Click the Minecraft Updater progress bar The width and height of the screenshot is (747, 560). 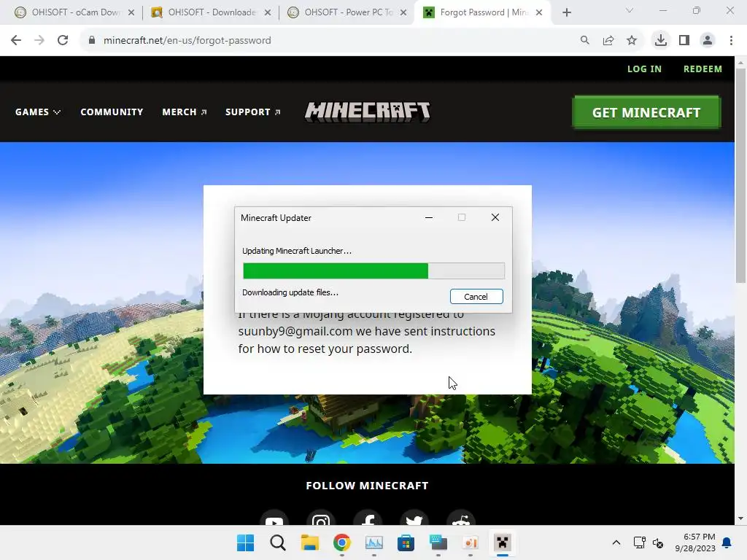(x=373, y=271)
